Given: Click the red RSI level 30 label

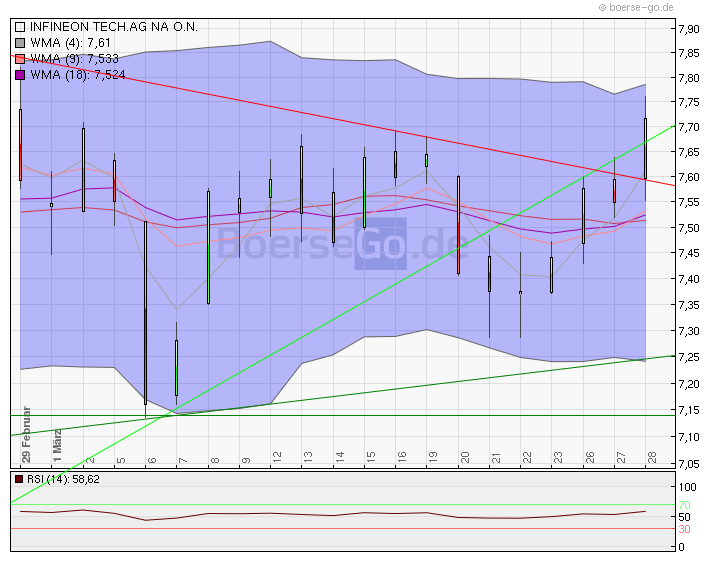Looking at the screenshot, I should 684,529.
